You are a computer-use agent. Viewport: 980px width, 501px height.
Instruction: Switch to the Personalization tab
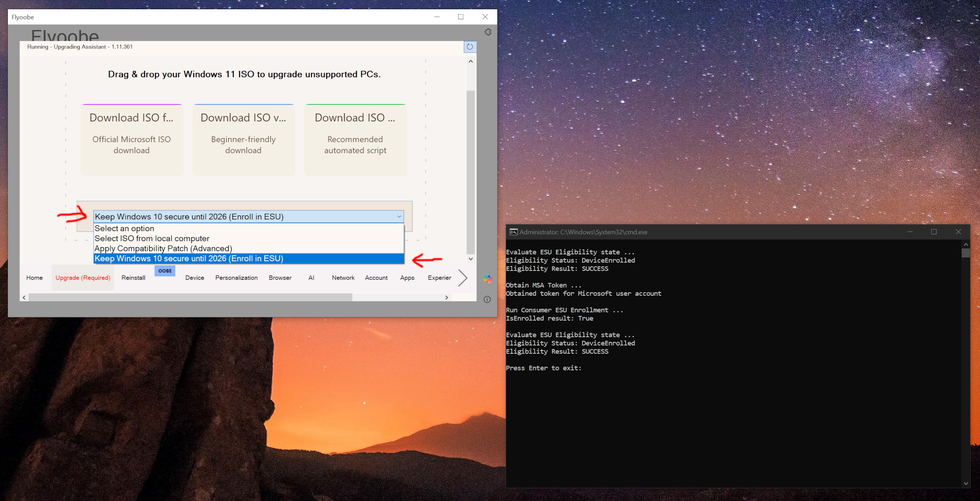[236, 278]
